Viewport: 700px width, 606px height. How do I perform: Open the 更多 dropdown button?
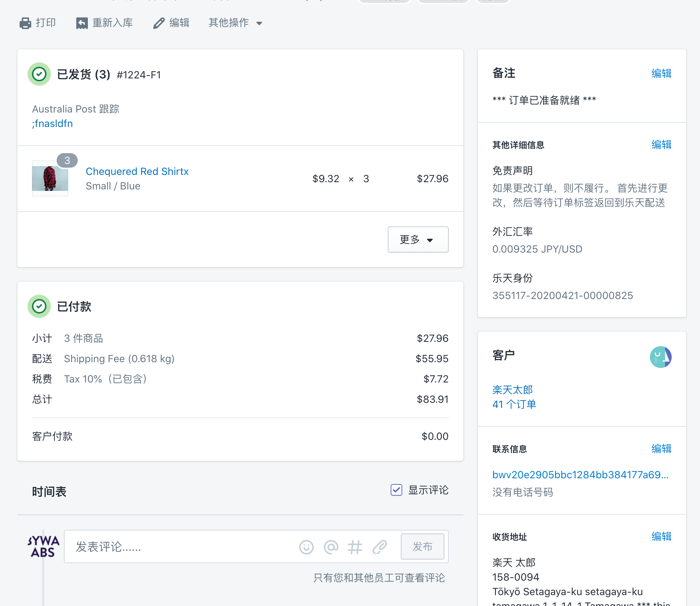click(x=418, y=239)
